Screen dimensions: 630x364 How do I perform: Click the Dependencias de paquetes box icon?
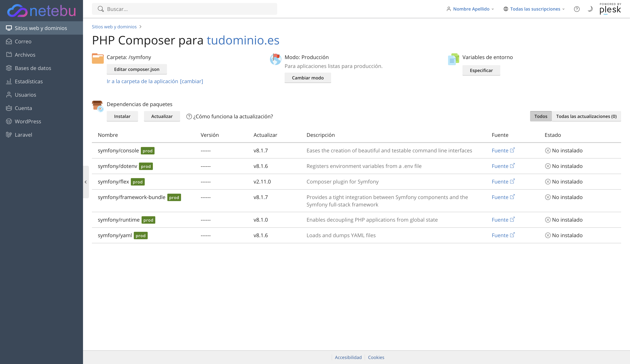click(98, 106)
